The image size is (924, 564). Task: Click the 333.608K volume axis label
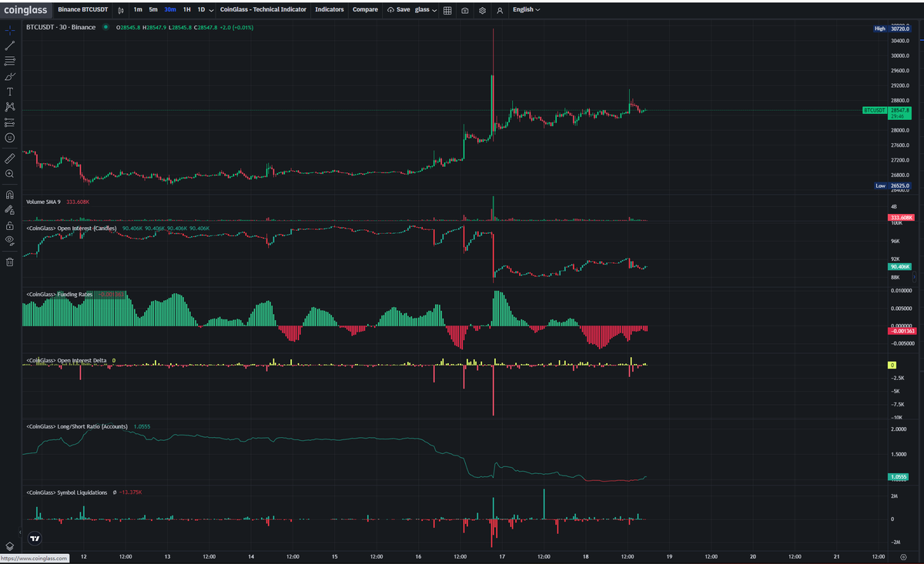(900, 218)
